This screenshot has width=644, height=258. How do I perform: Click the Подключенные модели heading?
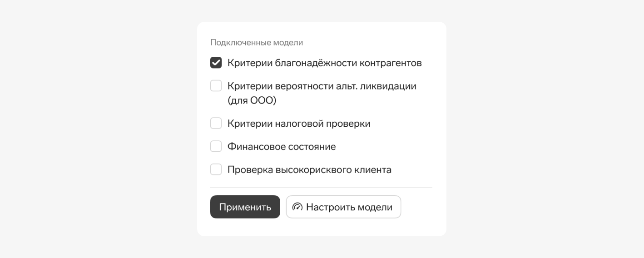tap(257, 43)
